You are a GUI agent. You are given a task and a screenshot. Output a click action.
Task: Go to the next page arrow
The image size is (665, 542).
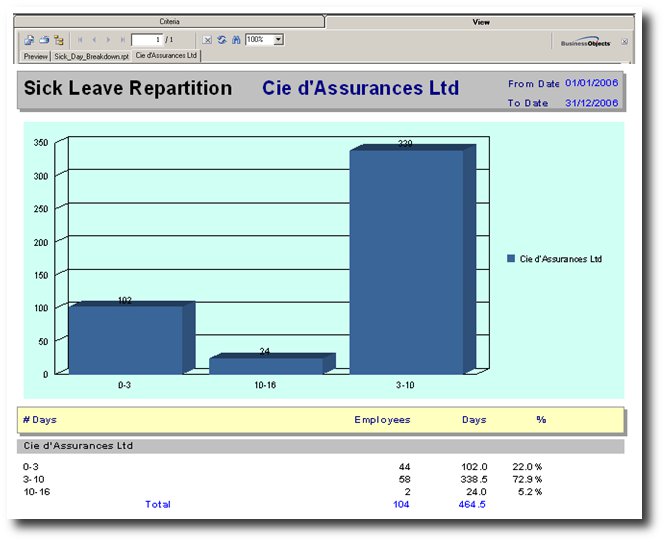coord(108,40)
